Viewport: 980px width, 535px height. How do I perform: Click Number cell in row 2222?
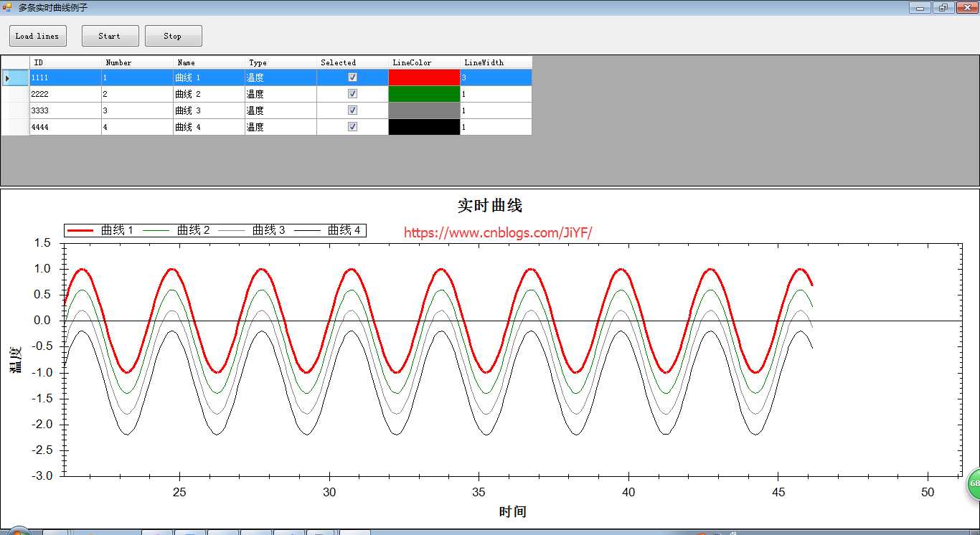(137, 94)
